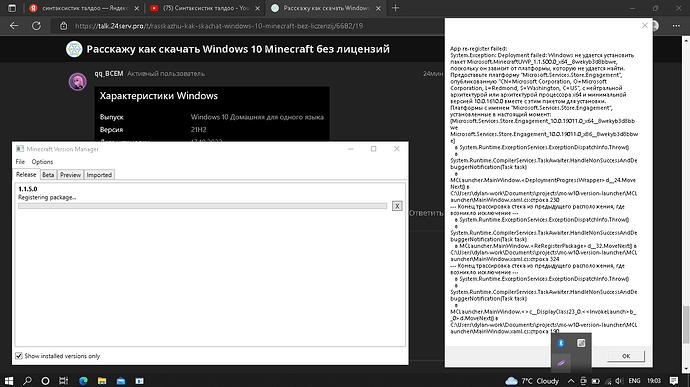
Task: Open File menu in Version Manager
Action: click(20, 162)
